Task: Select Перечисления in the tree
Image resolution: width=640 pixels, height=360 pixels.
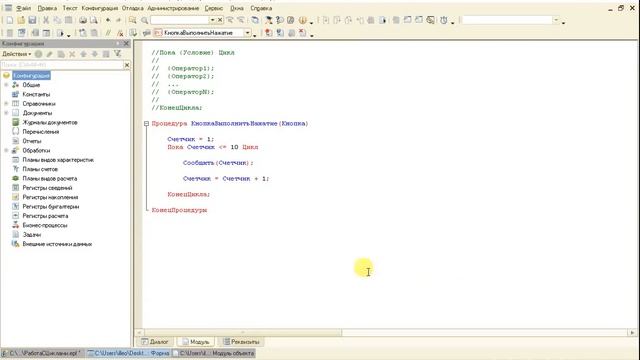Action: click(40, 132)
